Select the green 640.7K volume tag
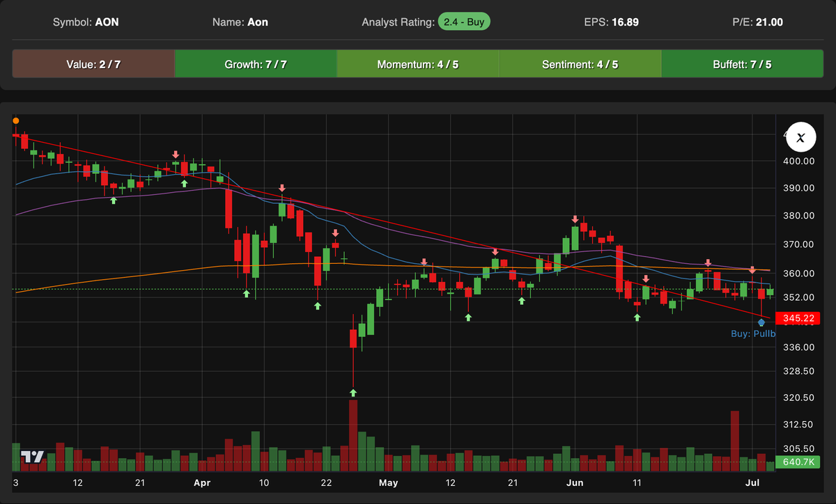The height and width of the screenshot is (504, 836). 798,462
